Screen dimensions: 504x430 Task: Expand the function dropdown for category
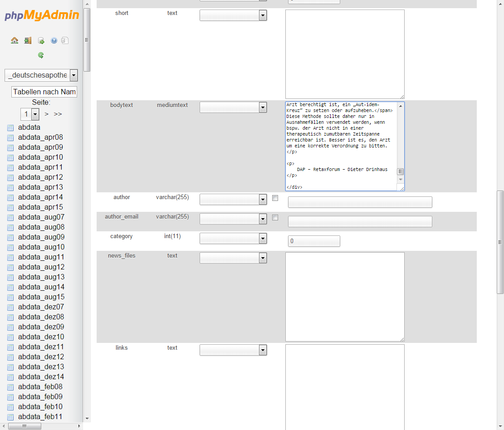(262, 239)
